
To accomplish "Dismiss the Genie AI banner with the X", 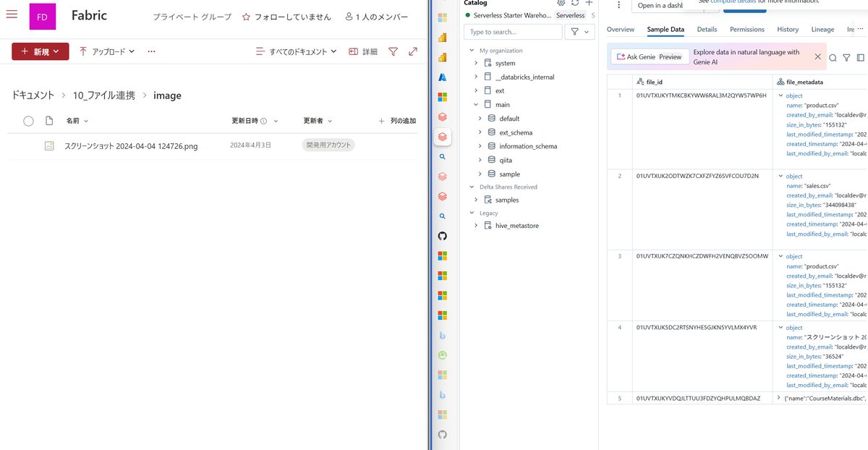I will pos(818,56).
